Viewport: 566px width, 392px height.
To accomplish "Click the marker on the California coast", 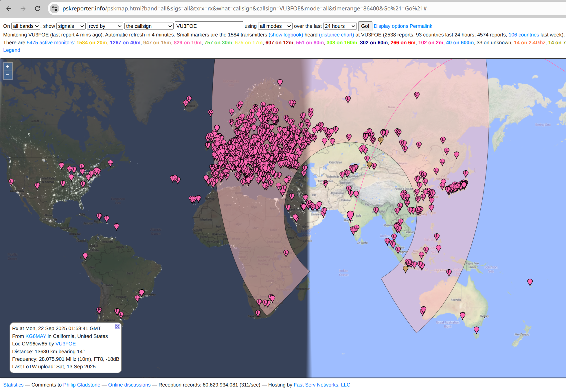I will [11, 182].
